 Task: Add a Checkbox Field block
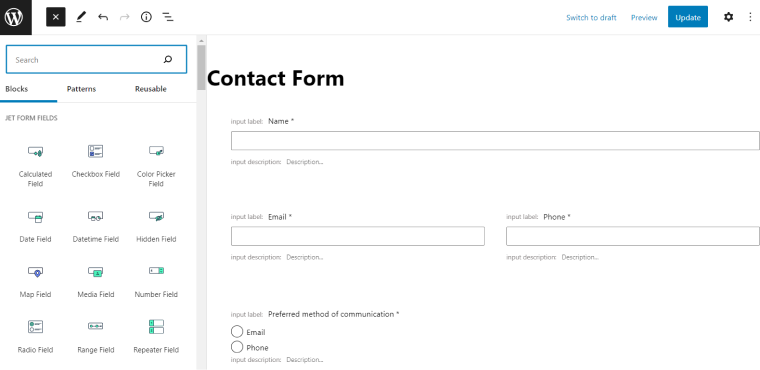pyautogui.click(x=95, y=161)
